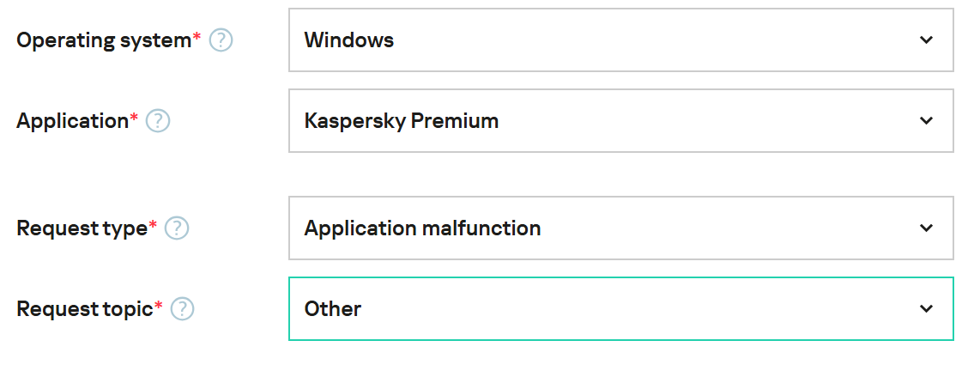The height and width of the screenshot is (371, 980).
Task: Select the Kaspersky Premium combo box
Action: tap(601, 121)
